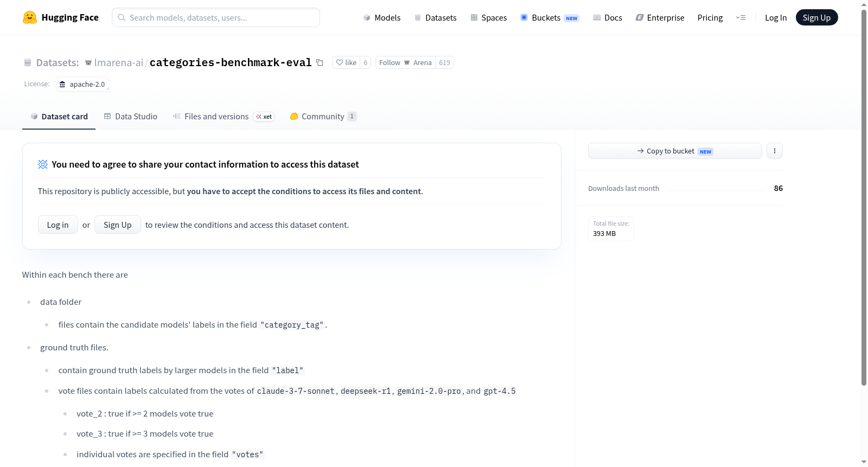Click the heart like icon
Viewport: 868px width, 467px height.
click(340, 62)
